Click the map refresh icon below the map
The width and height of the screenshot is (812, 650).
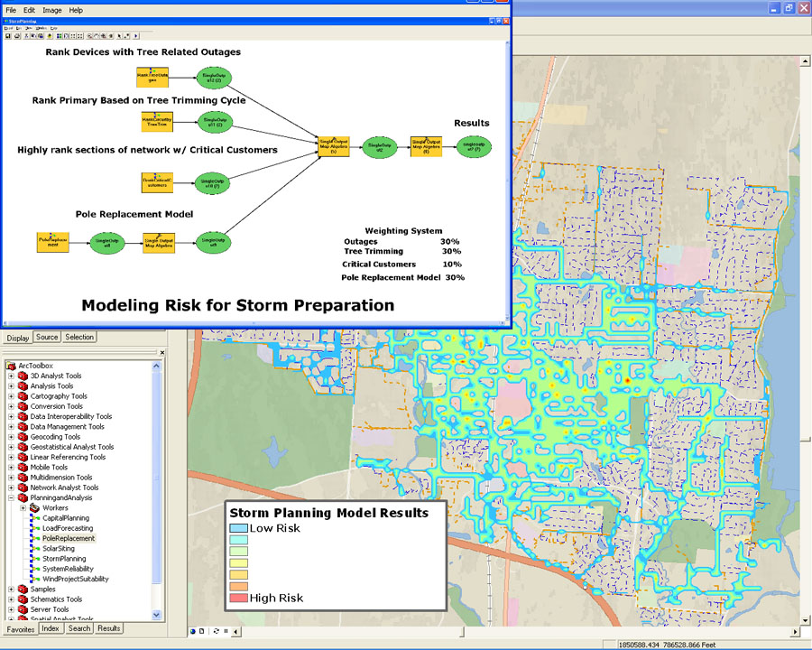click(216, 631)
